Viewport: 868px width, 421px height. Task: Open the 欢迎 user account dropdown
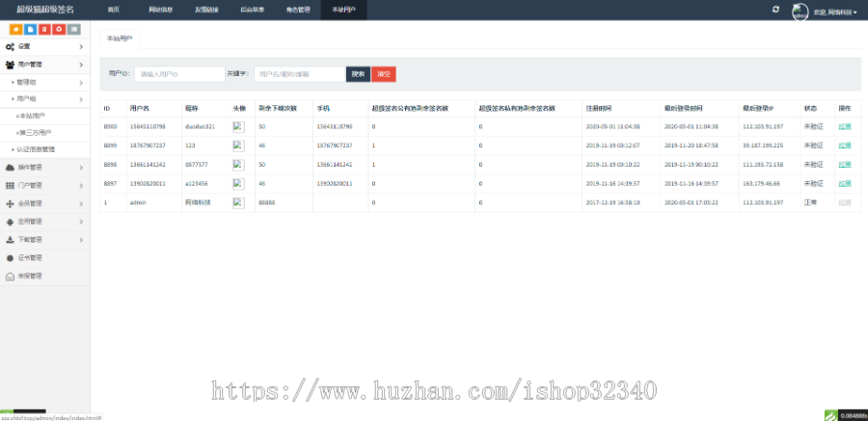point(837,12)
